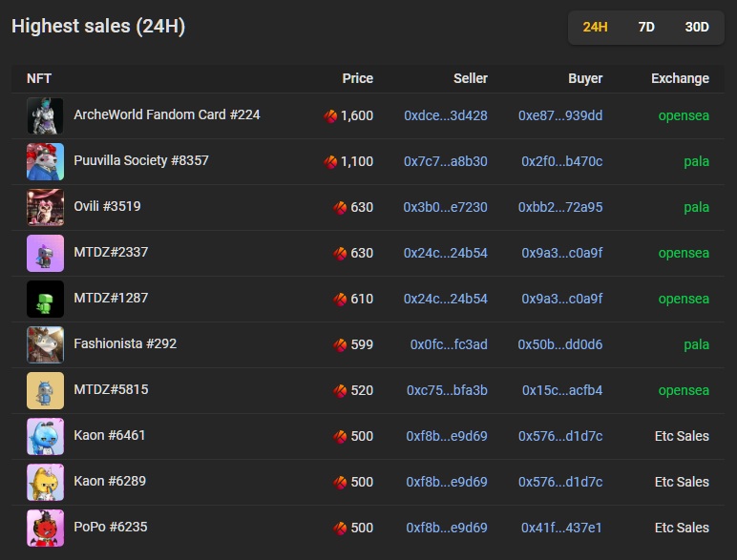Click the NFT column header
737x560 pixels.
39,78
